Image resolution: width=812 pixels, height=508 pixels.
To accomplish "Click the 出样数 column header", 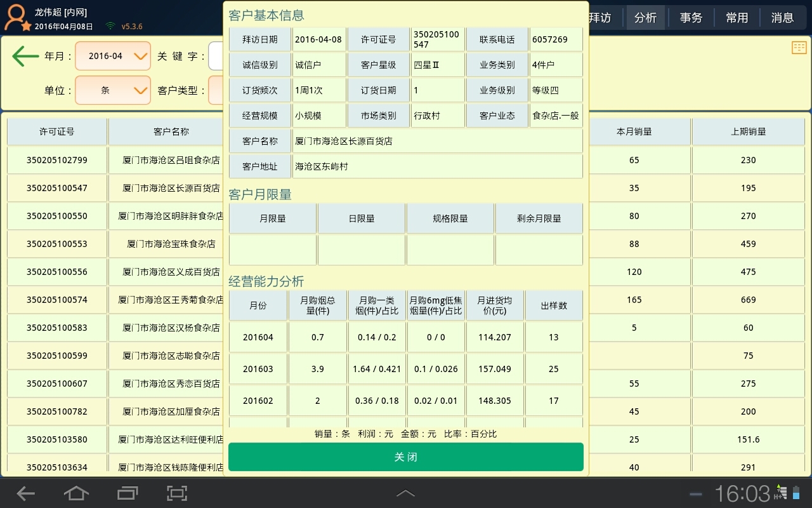I will point(554,305).
